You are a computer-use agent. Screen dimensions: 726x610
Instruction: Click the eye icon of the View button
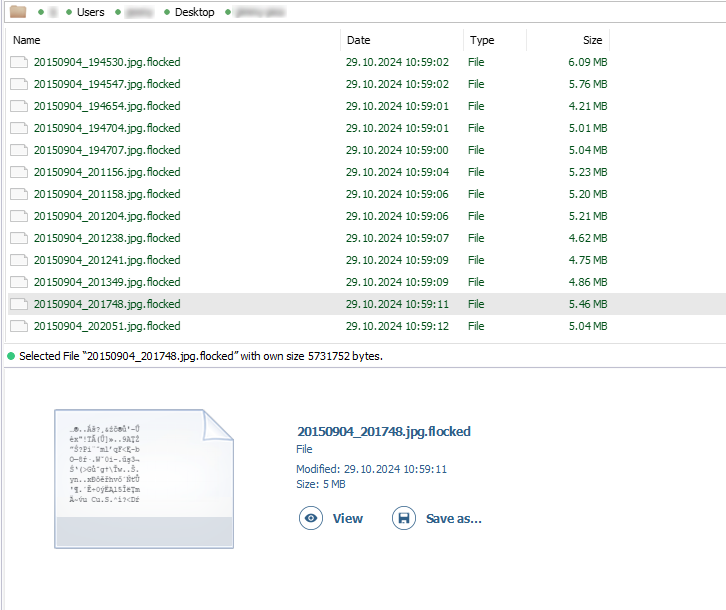(x=311, y=518)
